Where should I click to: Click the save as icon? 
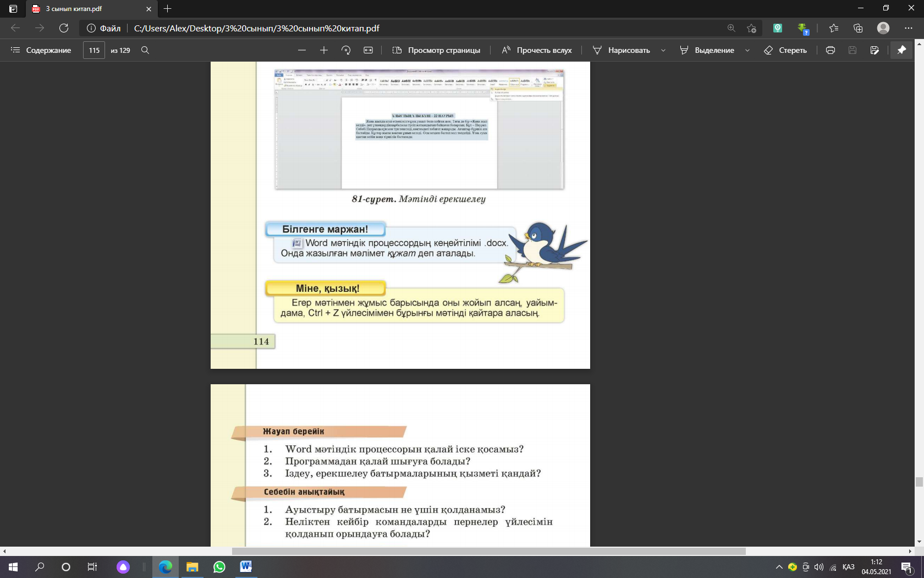(x=875, y=50)
